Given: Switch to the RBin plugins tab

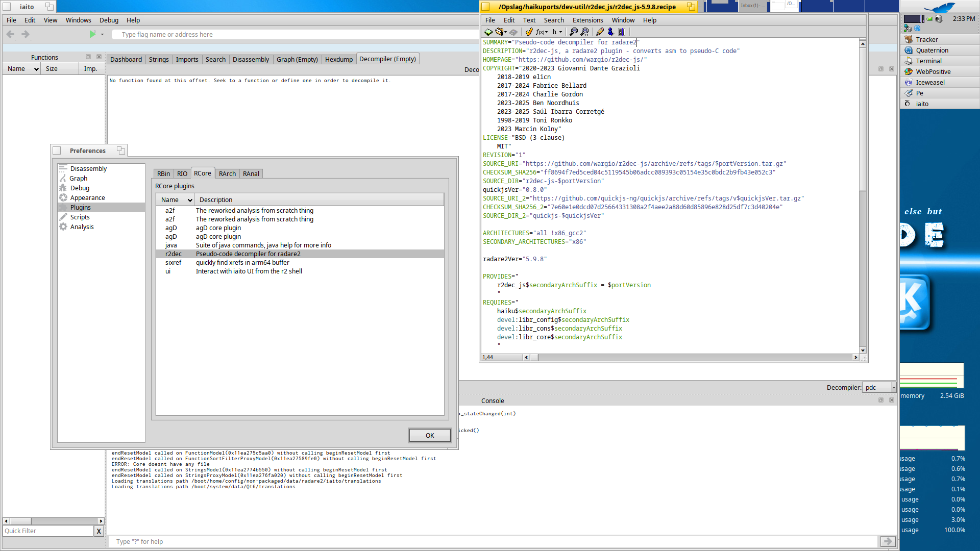Looking at the screenshot, I should click(x=163, y=174).
